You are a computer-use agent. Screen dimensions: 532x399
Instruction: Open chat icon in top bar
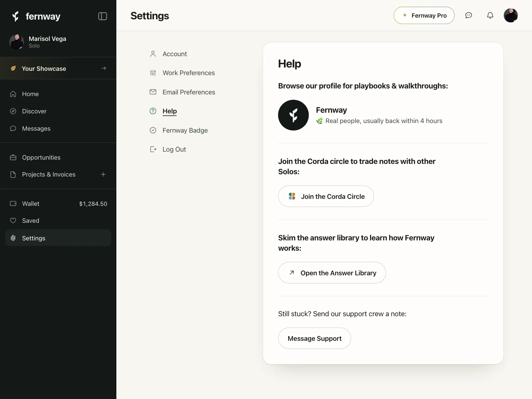[468, 16]
